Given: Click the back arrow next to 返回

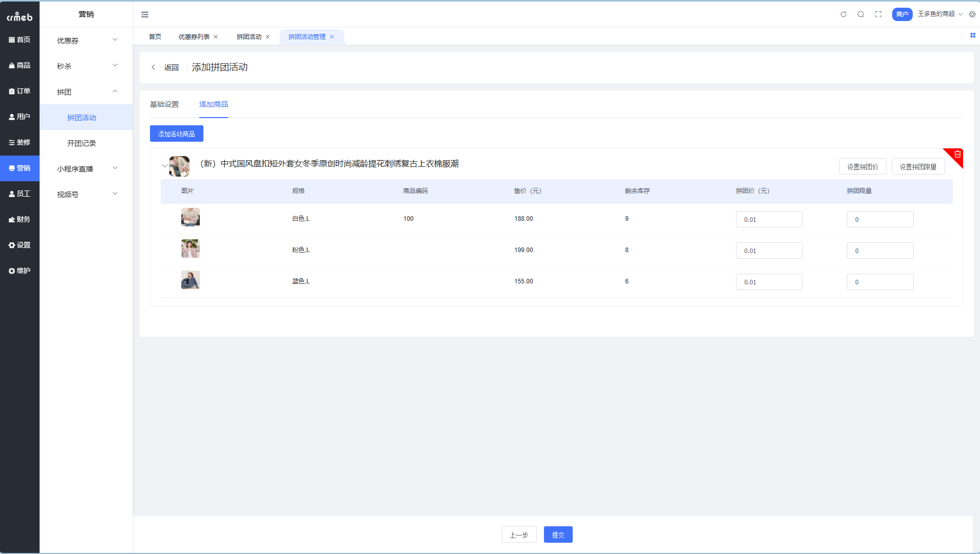Looking at the screenshot, I should 154,67.
